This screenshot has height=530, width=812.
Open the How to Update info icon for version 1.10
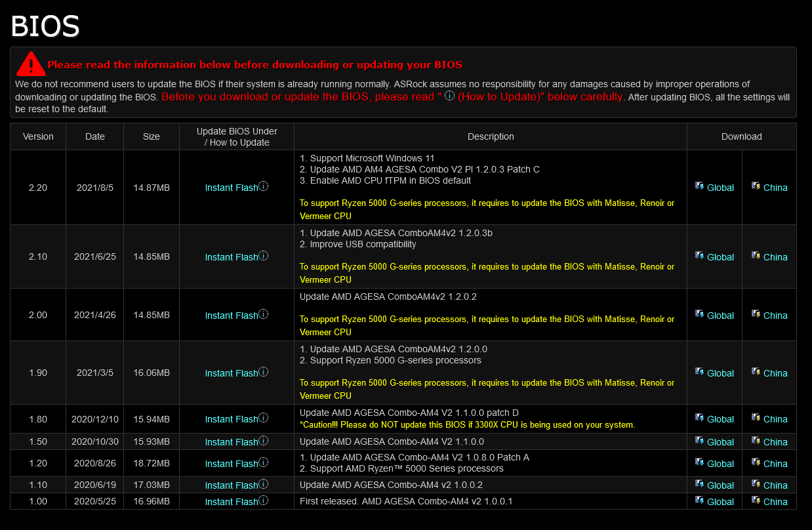tap(264, 484)
